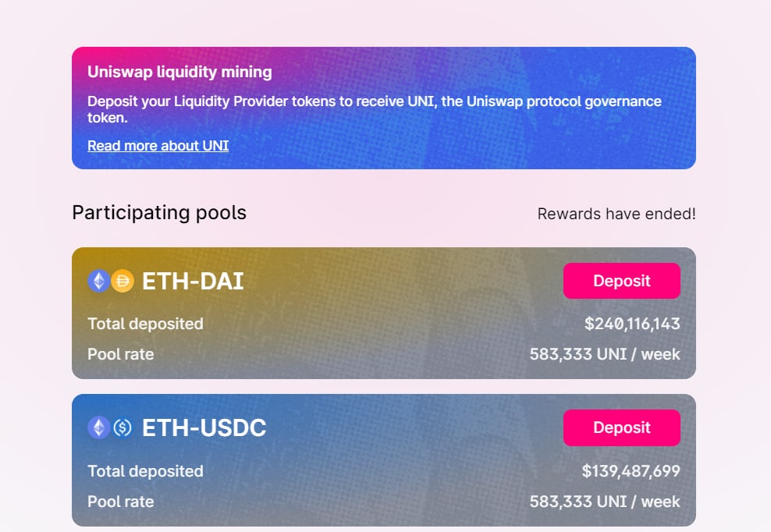Click the $139,487,699 total deposited value
The width and height of the screenshot is (771, 532).
(x=631, y=471)
